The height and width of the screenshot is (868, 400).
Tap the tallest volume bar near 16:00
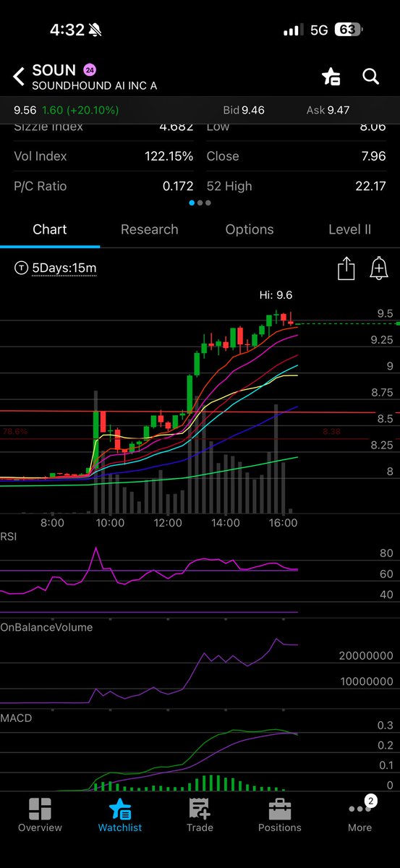[276, 459]
